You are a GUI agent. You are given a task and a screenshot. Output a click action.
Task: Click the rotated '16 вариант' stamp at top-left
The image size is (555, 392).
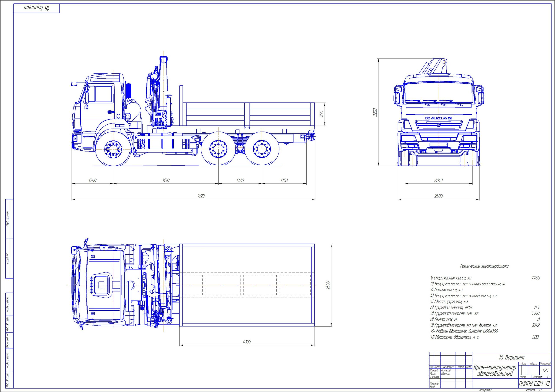36,8
